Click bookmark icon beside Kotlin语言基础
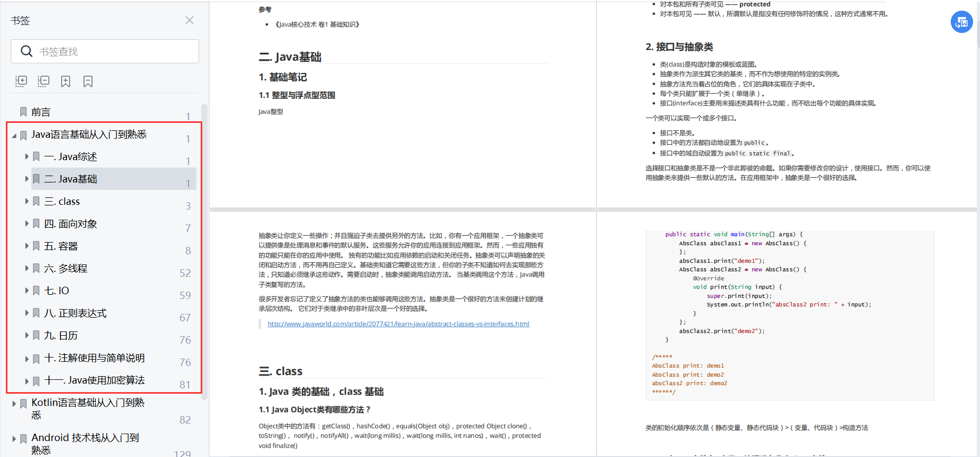980x457 pixels. pyautogui.click(x=23, y=404)
